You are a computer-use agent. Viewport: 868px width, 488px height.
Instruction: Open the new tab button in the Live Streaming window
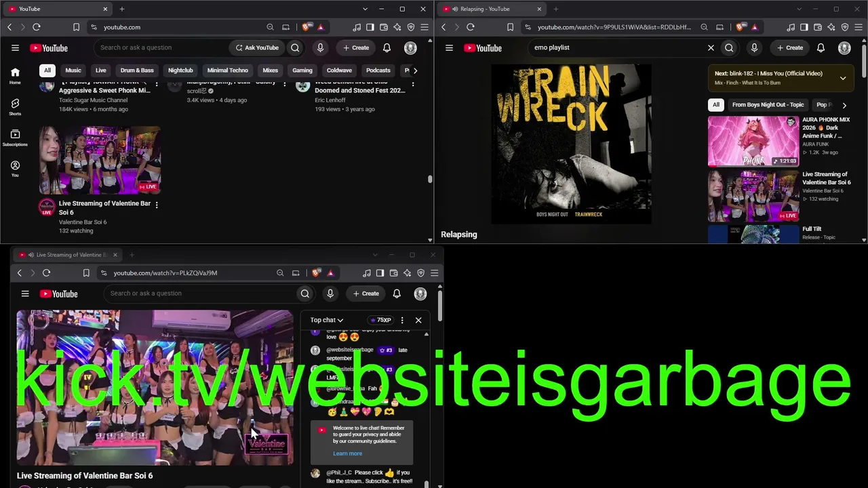[x=132, y=255]
